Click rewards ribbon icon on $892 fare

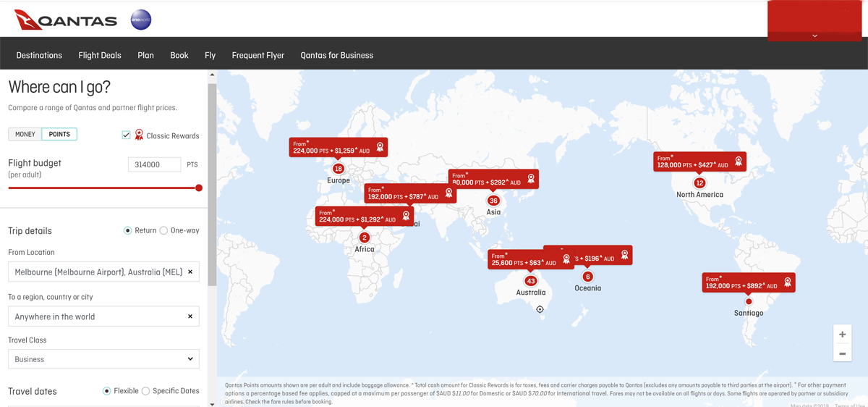(788, 282)
